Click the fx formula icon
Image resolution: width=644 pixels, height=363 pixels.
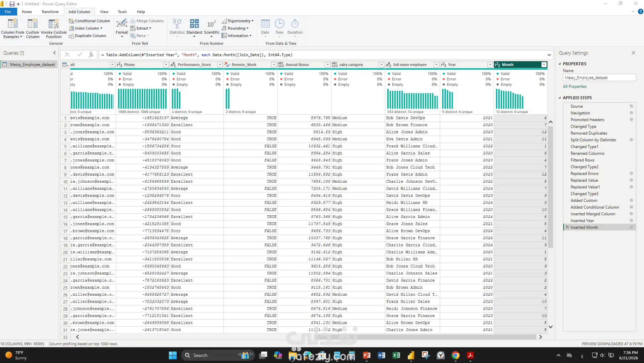click(x=91, y=55)
